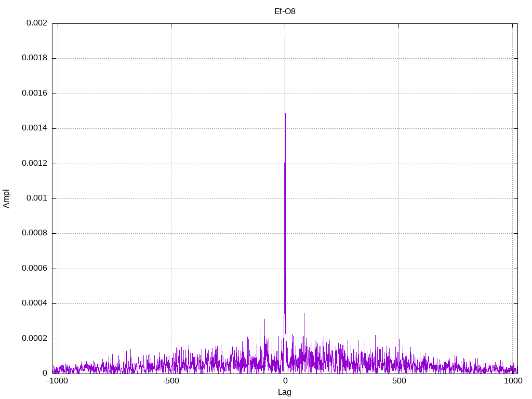
Task: Select the 0.0008 y-axis tick label
Action: coord(34,233)
